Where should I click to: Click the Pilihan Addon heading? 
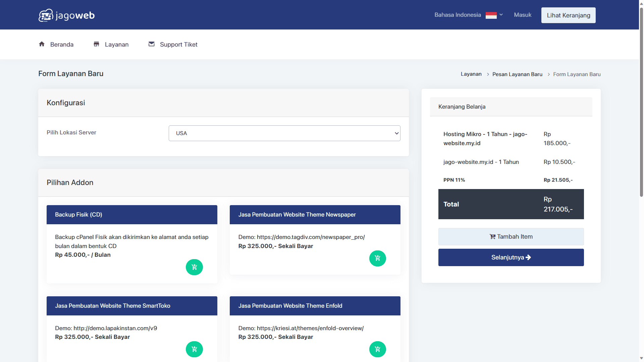click(70, 183)
